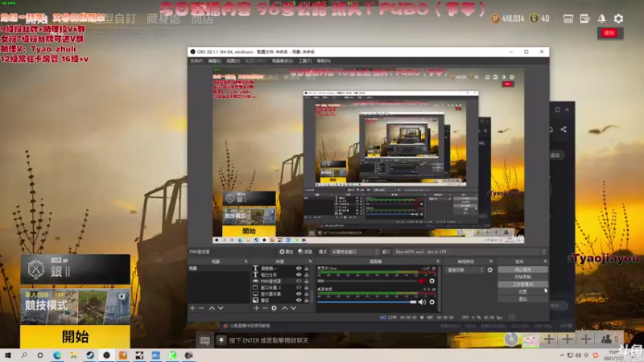Viewport: 644px width, 362px height.
Task: Open the capture mode 模式 dropdown
Action: point(355,252)
